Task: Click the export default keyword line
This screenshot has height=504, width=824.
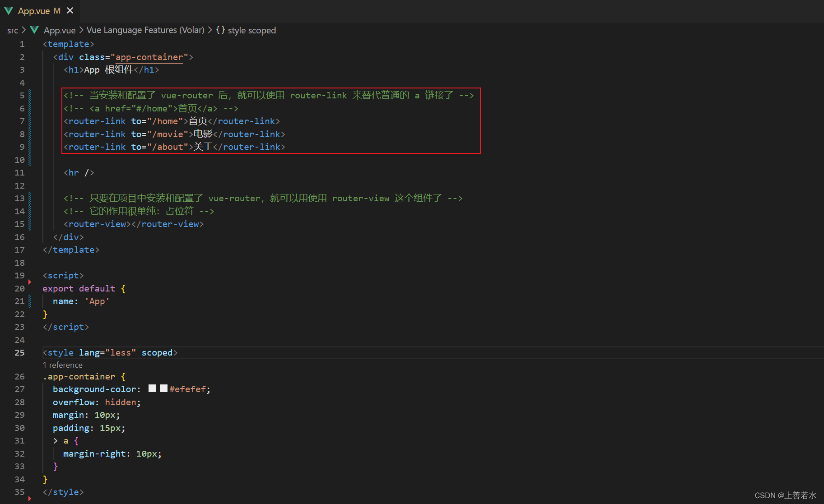Action: (84, 289)
